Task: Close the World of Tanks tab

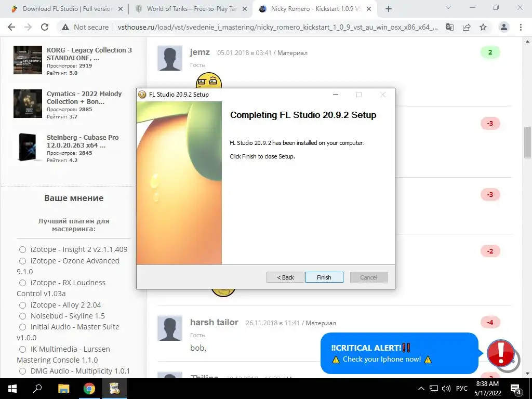Action: (245, 9)
